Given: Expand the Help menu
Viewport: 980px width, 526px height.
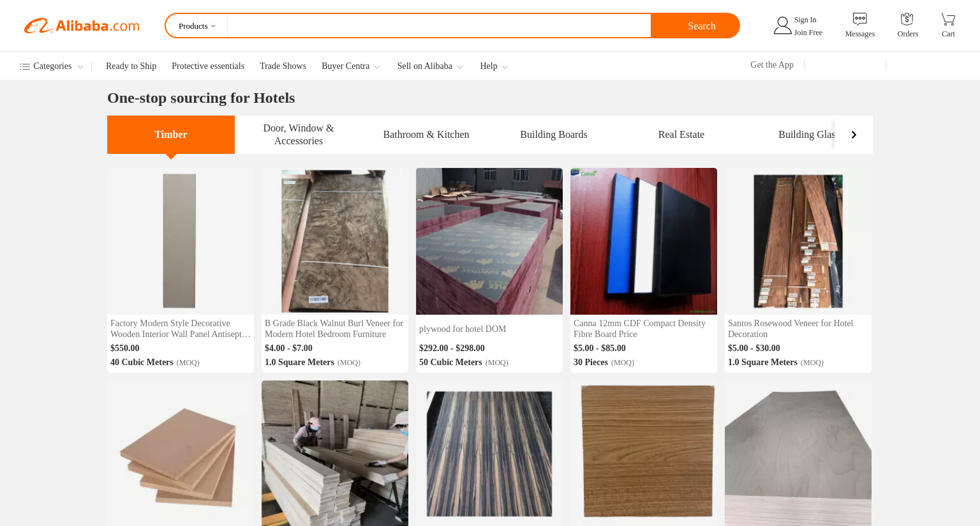Looking at the screenshot, I should [x=494, y=66].
